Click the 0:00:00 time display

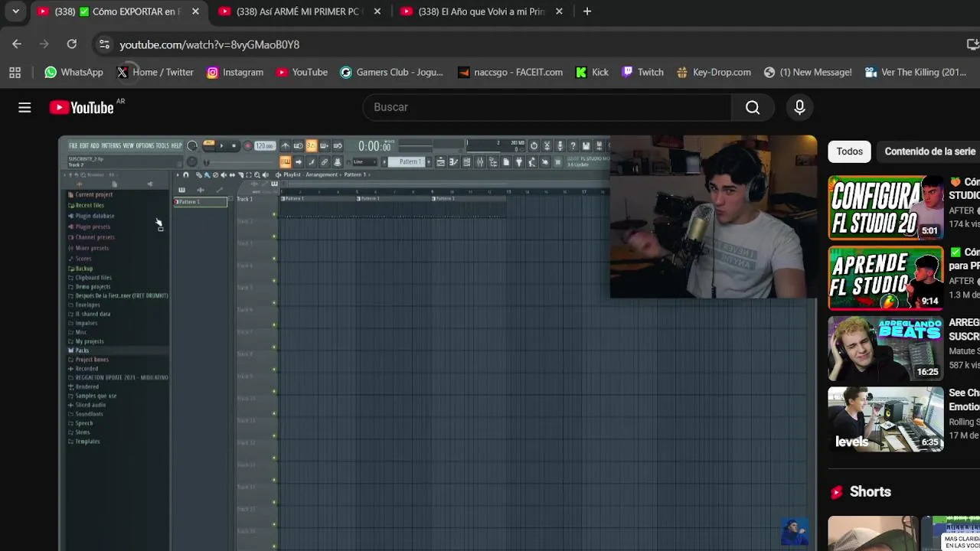coord(374,146)
